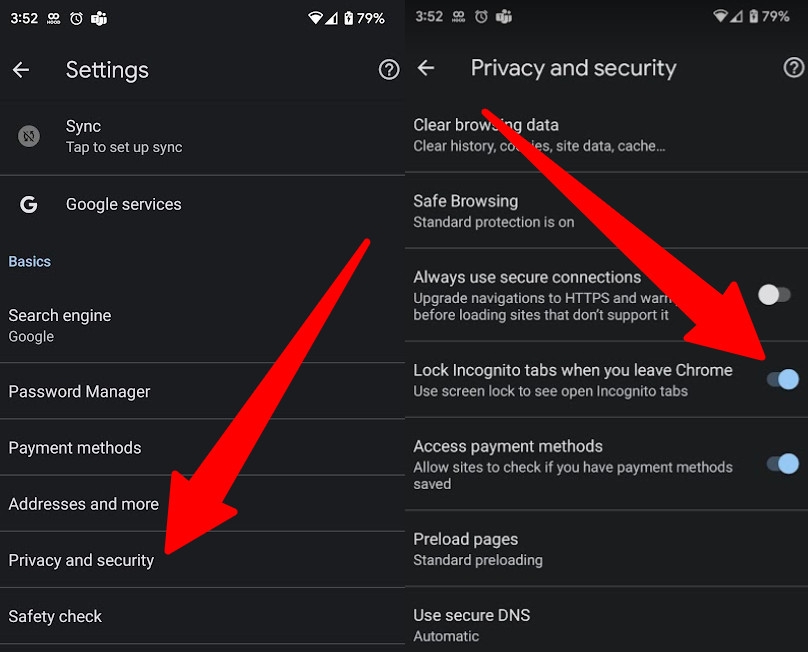Open Password Manager
The image size is (808, 652).
[80, 391]
